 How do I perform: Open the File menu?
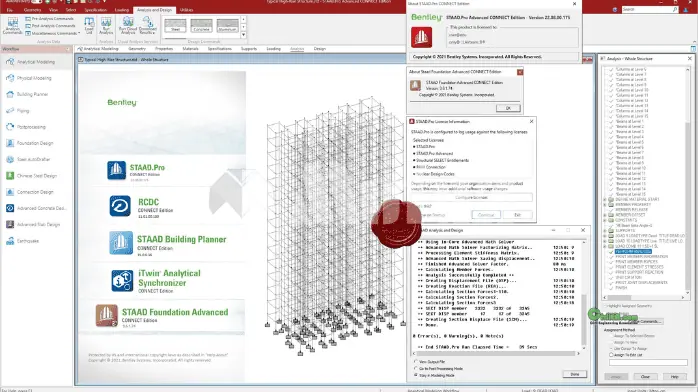10,10
